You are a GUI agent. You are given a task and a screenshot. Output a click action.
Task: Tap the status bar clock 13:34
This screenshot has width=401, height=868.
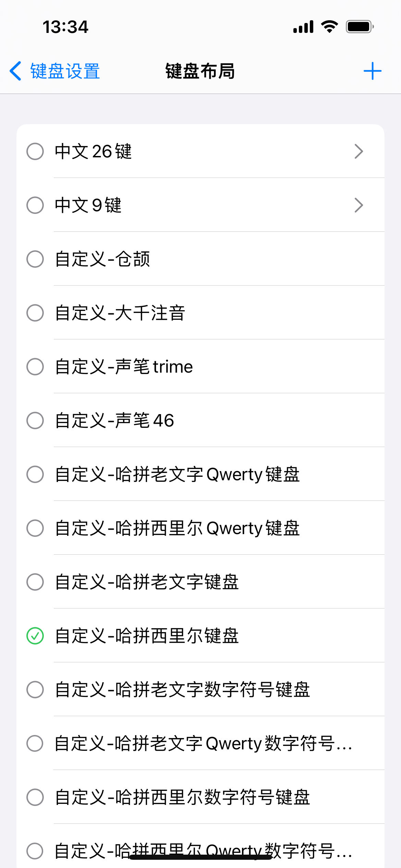coord(65,27)
